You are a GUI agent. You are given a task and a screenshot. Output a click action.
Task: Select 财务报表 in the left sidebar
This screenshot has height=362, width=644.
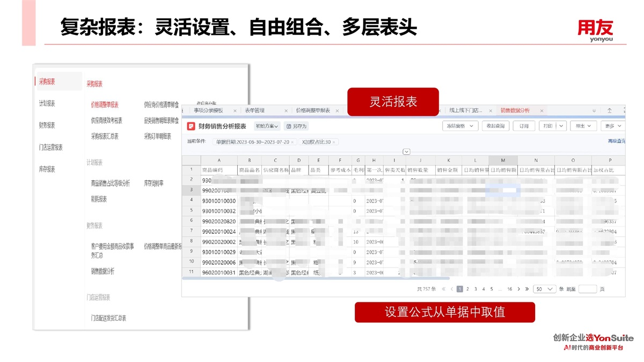coord(47,125)
